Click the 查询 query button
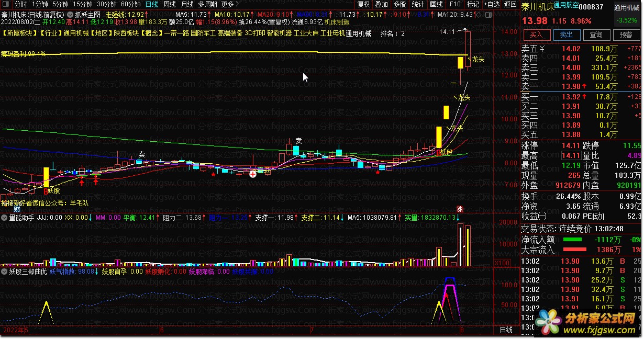 click(596, 35)
